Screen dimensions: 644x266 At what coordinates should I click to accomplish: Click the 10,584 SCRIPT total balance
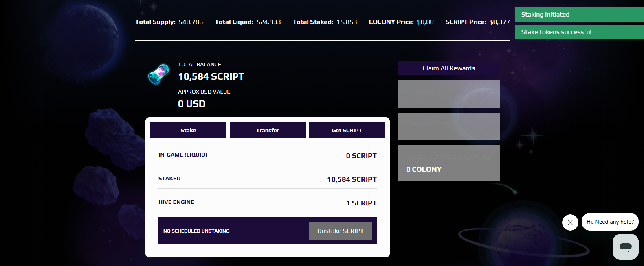(x=211, y=76)
